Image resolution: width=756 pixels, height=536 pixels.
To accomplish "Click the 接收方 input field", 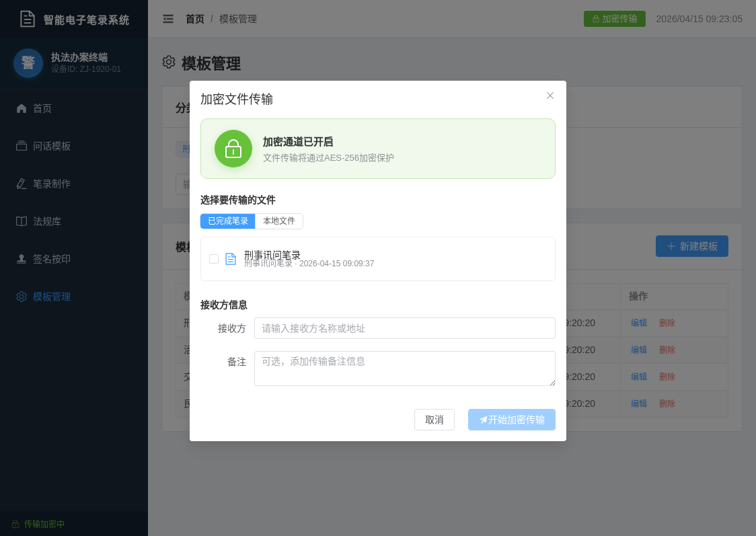I will [404, 328].
